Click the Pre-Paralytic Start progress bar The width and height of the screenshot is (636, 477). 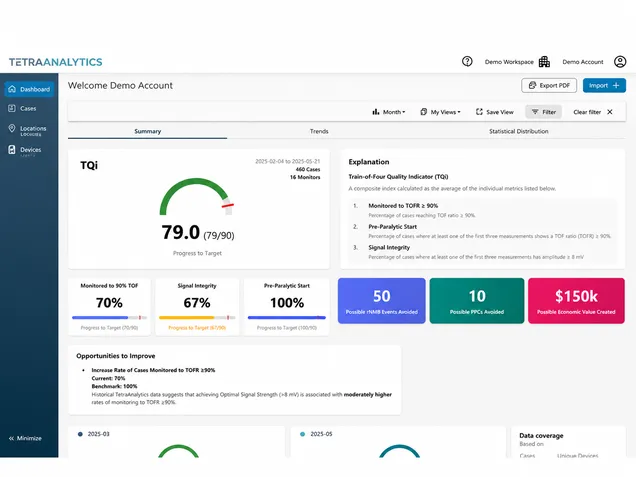pos(287,318)
